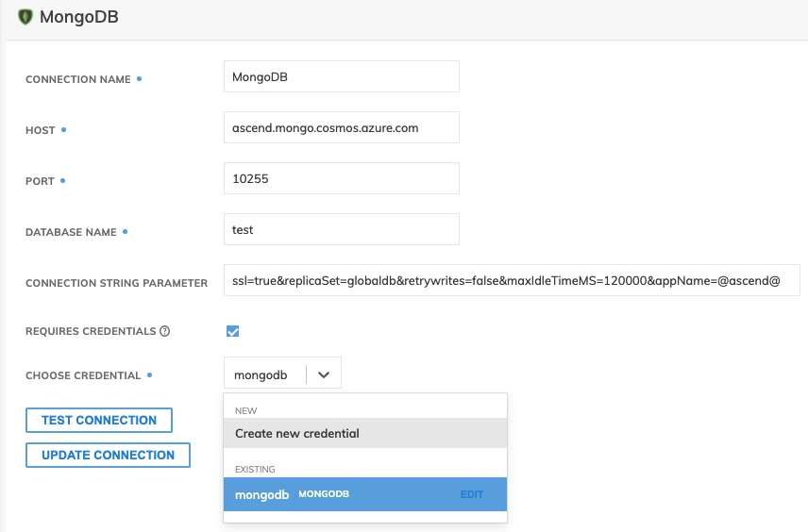Focus the Host input field
The image size is (808, 532).
click(x=341, y=127)
